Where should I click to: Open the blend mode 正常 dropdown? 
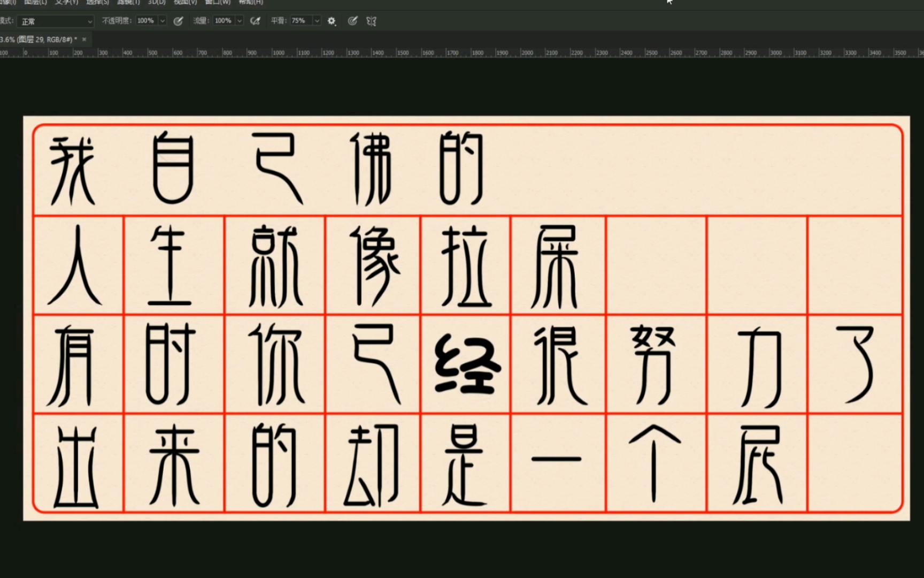[55, 21]
